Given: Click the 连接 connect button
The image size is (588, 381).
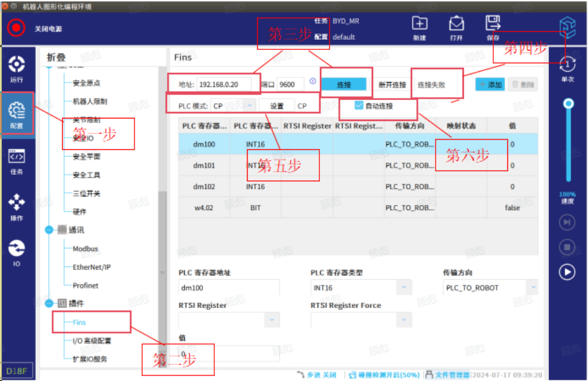Looking at the screenshot, I should click(x=344, y=85).
